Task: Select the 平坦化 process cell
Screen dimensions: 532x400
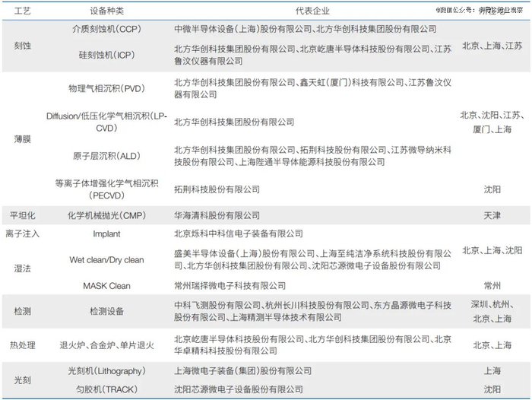Action: pyautogui.click(x=22, y=215)
